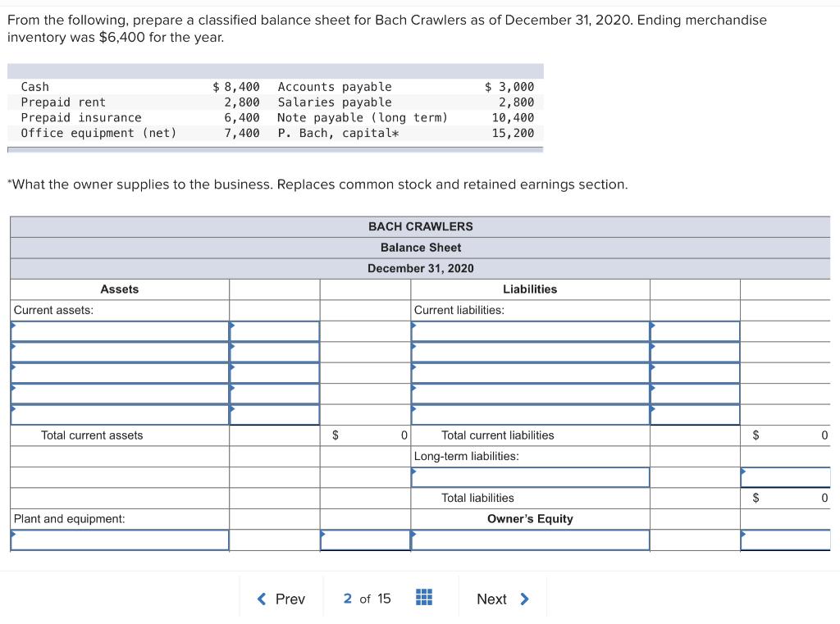Screen dimensions: 840x624
Task: Select third current liabilities name dropdown
Action: click(531, 373)
